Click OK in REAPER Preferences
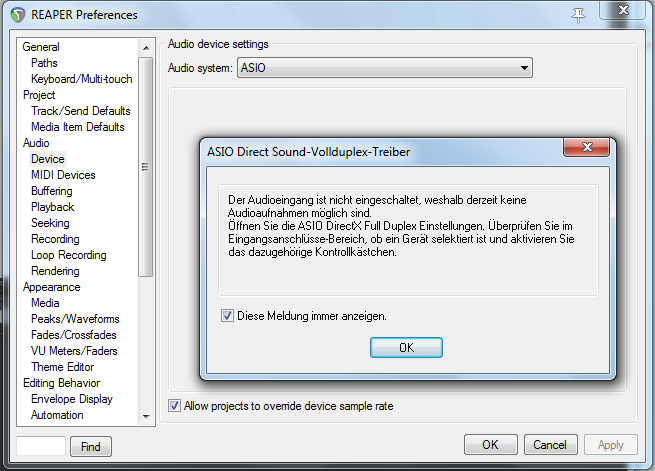 click(490, 445)
